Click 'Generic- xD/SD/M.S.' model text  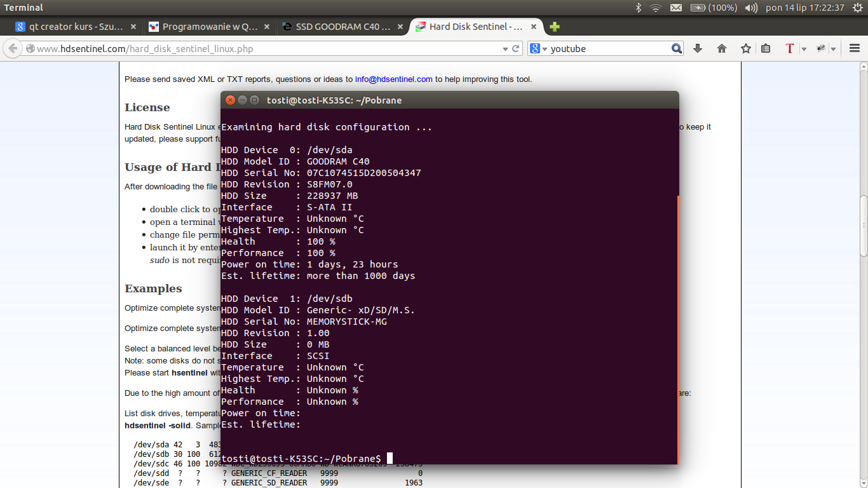click(x=361, y=310)
